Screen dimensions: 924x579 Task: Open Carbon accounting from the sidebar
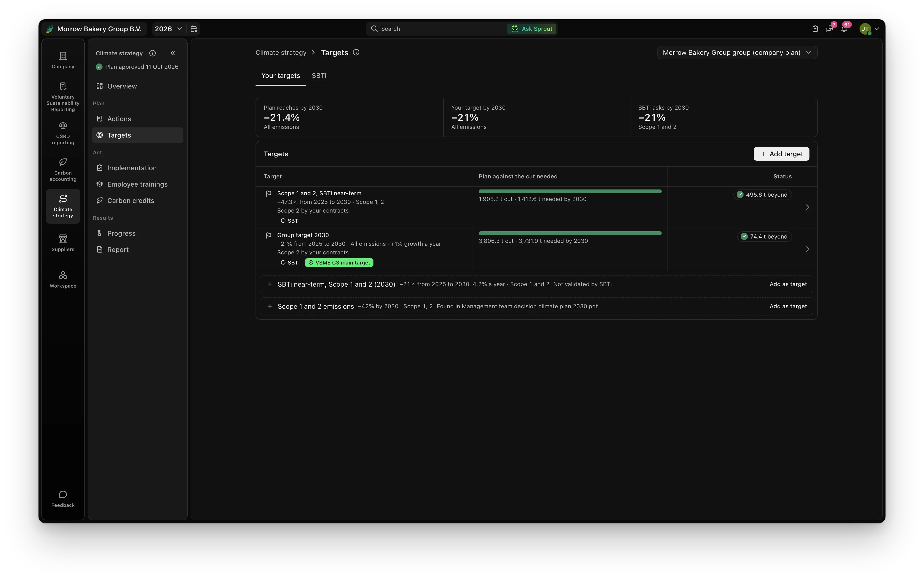63,170
